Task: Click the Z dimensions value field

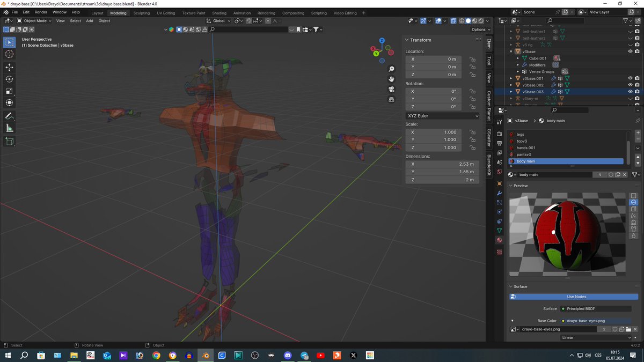Action: click(x=443, y=180)
